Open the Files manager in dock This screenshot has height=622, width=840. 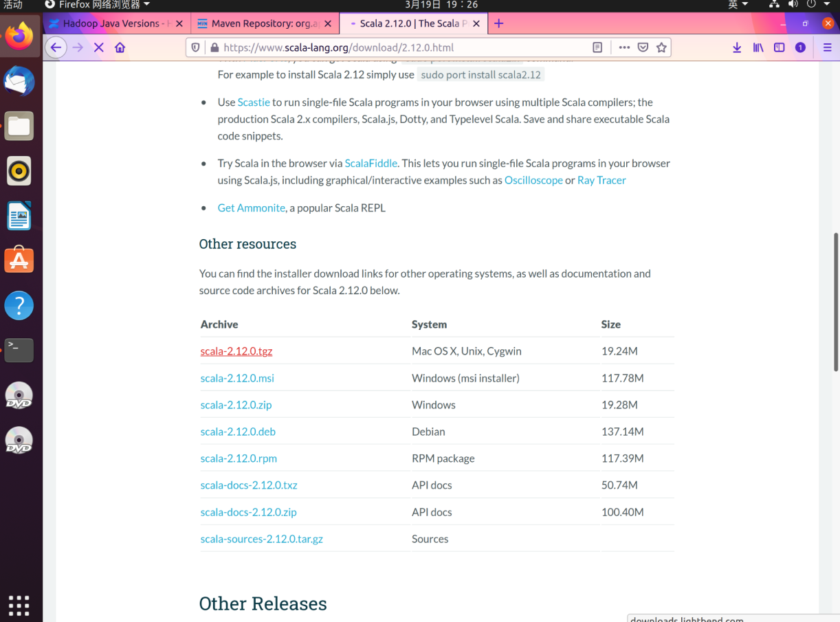(19, 126)
